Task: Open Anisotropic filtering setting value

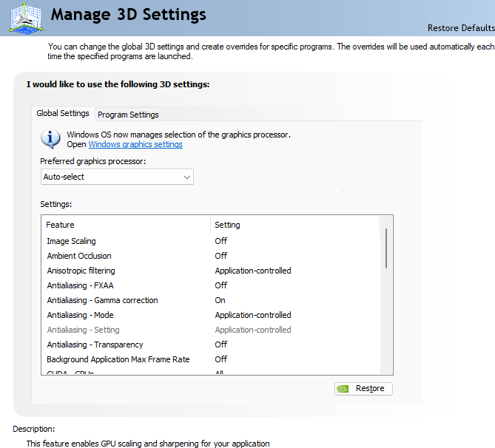Action: pos(253,271)
